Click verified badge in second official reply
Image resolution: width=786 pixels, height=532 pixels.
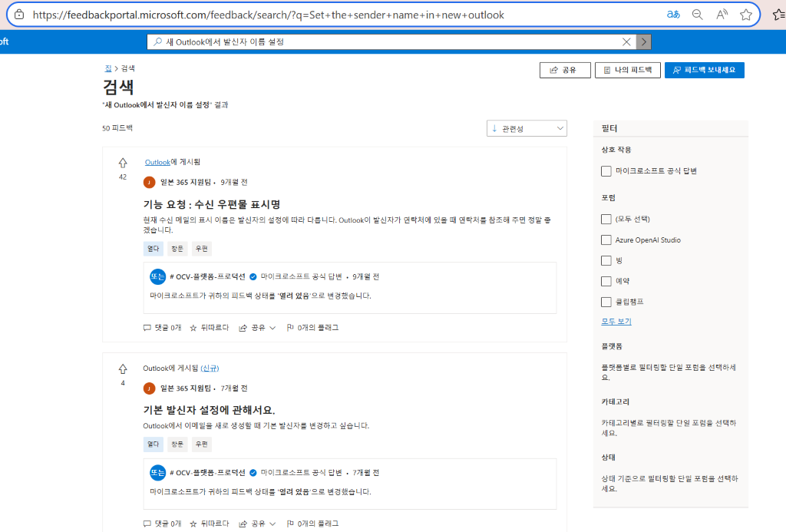(x=253, y=473)
